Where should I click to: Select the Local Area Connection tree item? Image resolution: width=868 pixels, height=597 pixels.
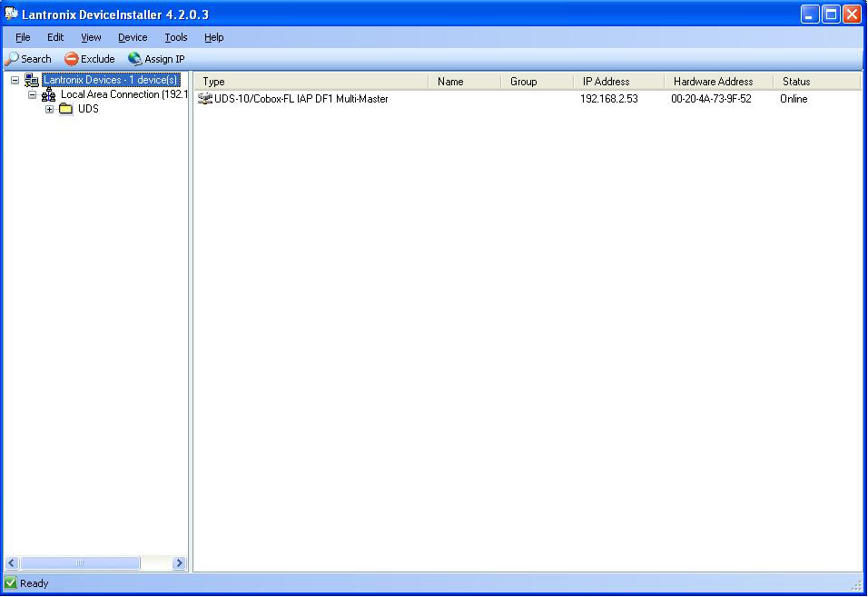coord(124,94)
